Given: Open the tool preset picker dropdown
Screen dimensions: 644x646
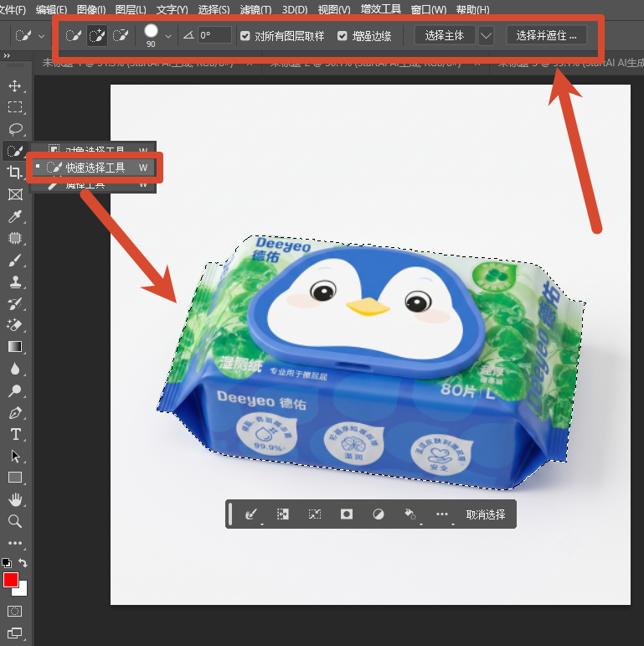Looking at the screenshot, I should [x=41, y=36].
